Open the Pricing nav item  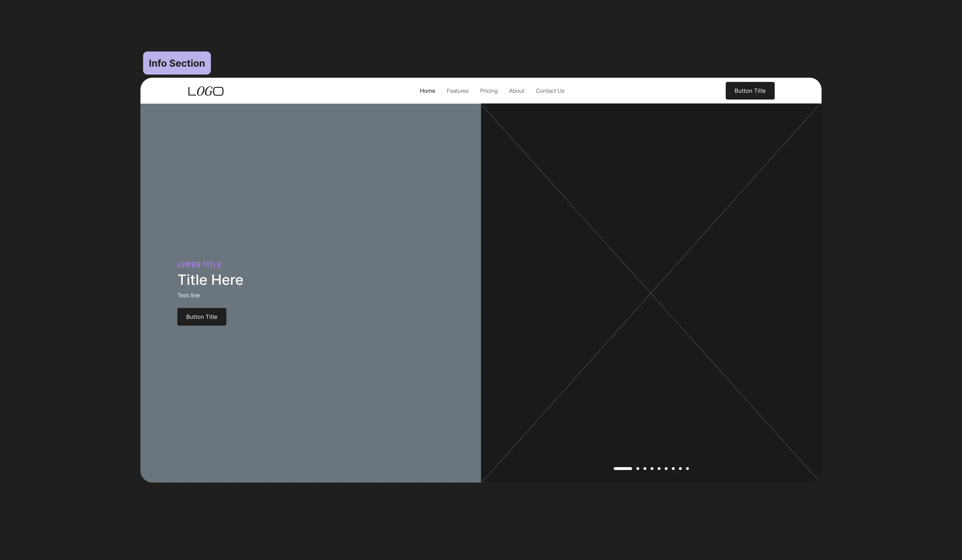489,91
